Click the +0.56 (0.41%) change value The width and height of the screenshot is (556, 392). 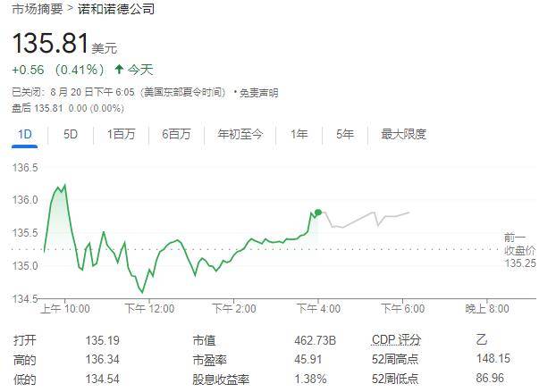point(58,70)
